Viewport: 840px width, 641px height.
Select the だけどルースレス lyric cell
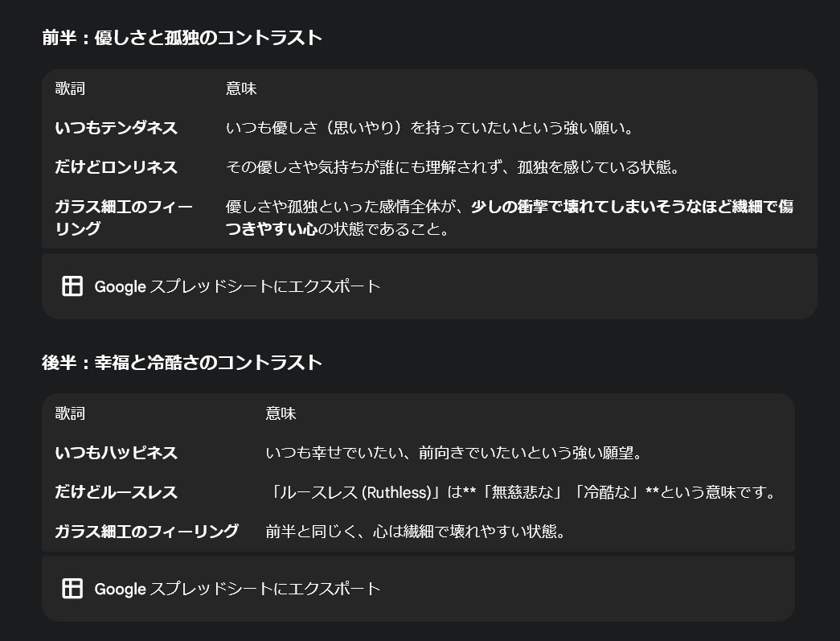(x=117, y=492)
